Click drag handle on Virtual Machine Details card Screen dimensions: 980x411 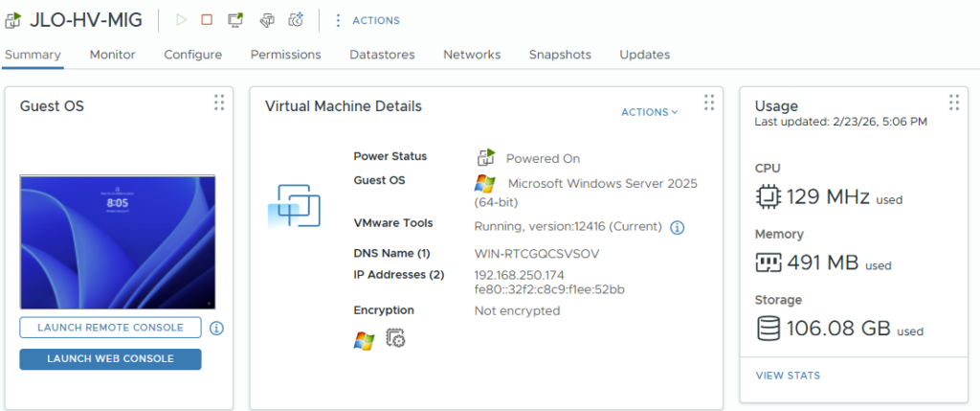(709, 103)
